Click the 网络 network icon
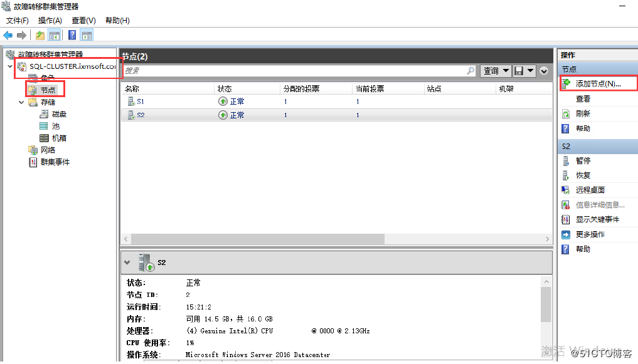The width and height of the screenshot is (638, 364). 33,150
